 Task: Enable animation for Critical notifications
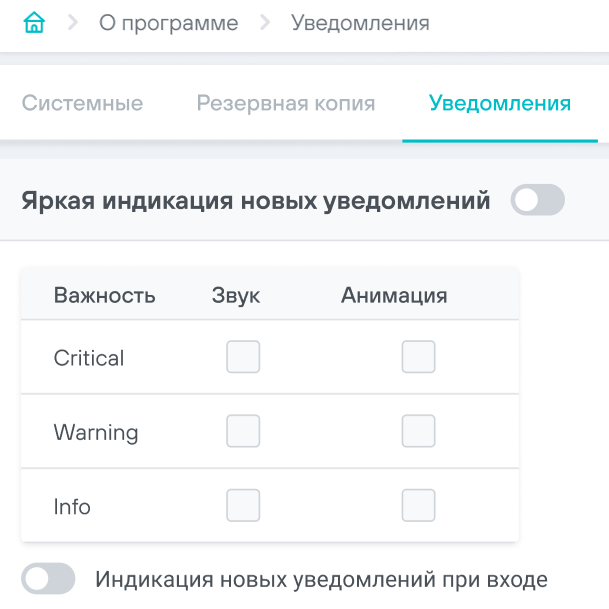click(418, 357)
